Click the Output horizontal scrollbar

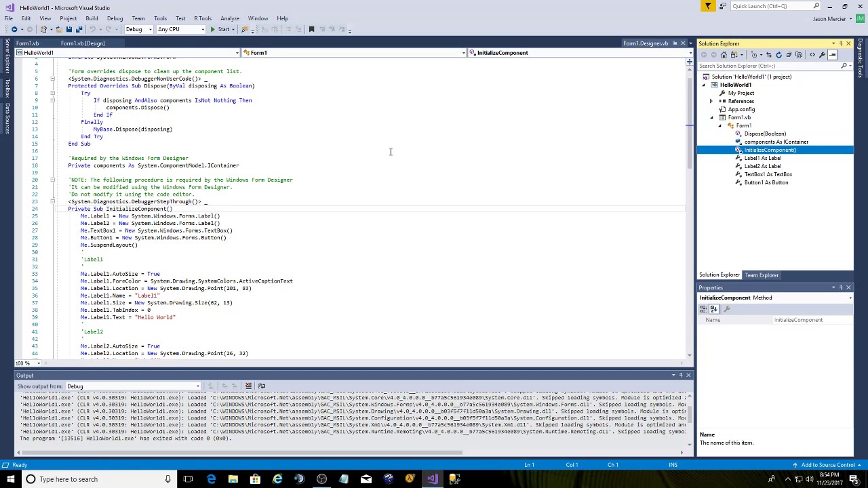click(x=241, y=453)
